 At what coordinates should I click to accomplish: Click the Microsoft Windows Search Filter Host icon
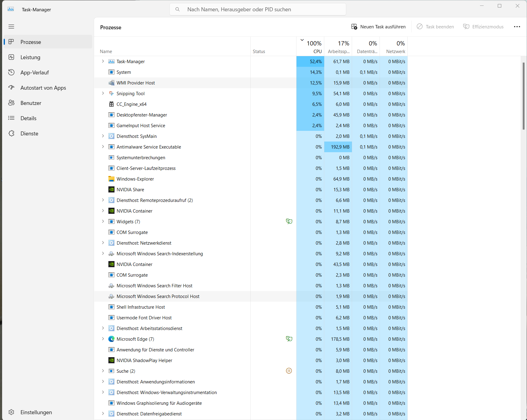coord(111,285)
